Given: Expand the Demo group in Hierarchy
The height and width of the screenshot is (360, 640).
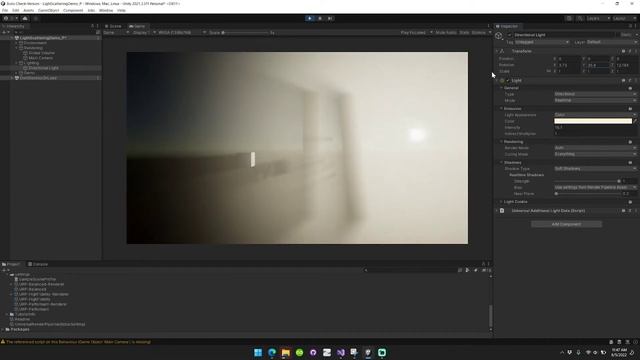Looking at the screenshot, I should pyautogui.click(x=17, y=73).
